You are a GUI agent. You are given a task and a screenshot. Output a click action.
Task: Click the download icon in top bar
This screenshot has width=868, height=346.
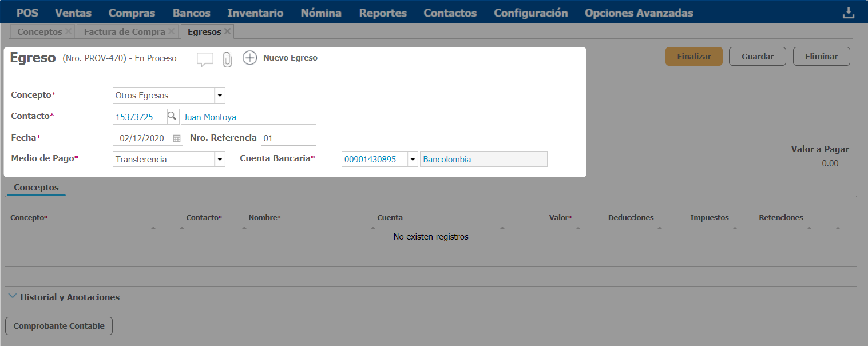click(x=848, y=13)
